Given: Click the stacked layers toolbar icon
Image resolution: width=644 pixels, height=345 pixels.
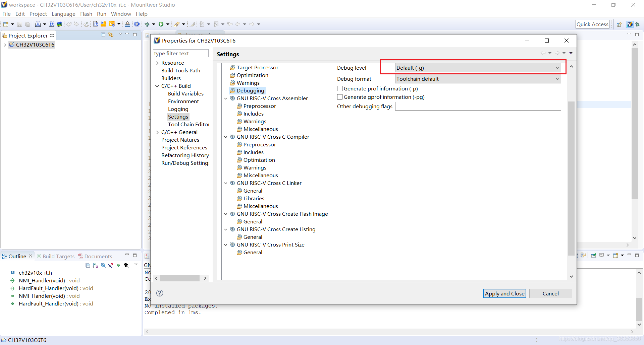Looking at the screenshot, I should pos(59,24).
